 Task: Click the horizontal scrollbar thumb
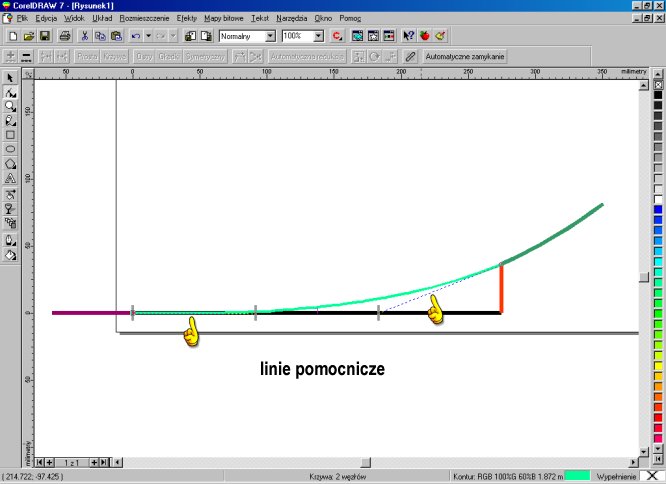coord(365,462)
